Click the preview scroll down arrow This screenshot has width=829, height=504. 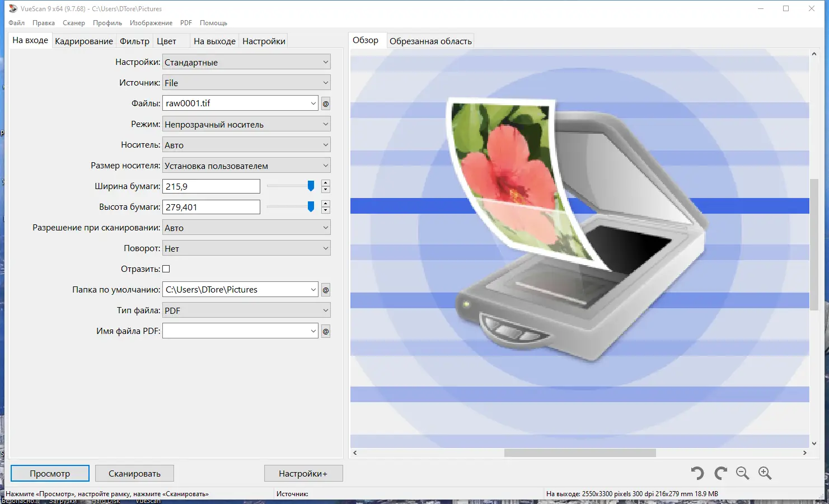click(814, 444)
